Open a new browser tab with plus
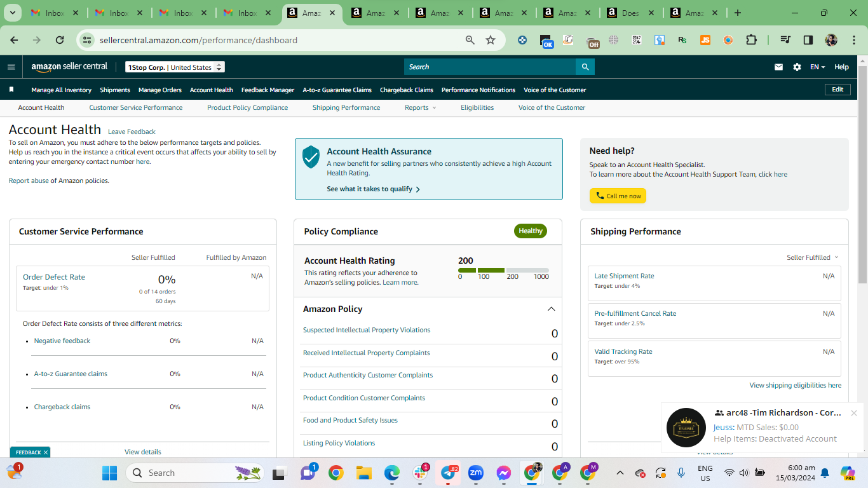 click(x=738, y=13)
